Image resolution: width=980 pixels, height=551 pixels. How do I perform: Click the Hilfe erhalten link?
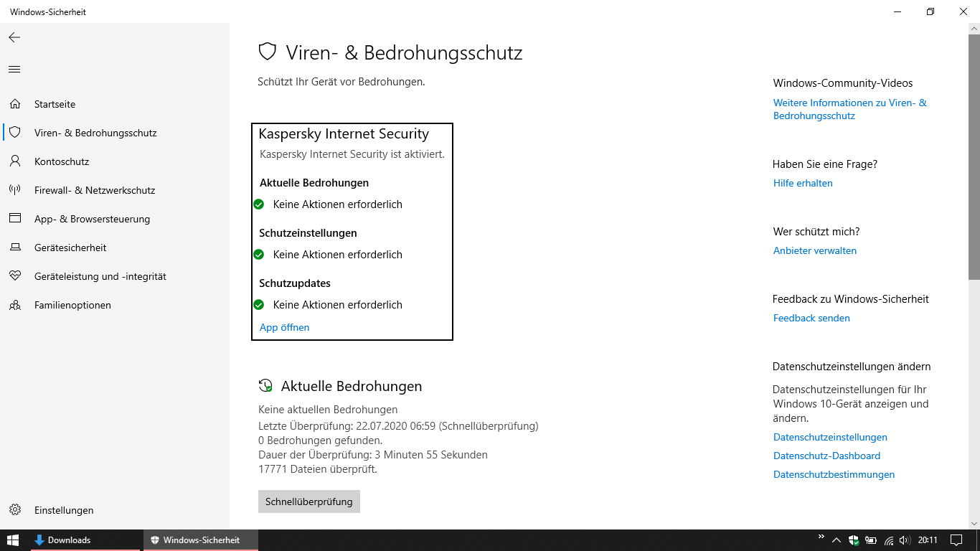[x=803, y=183]
